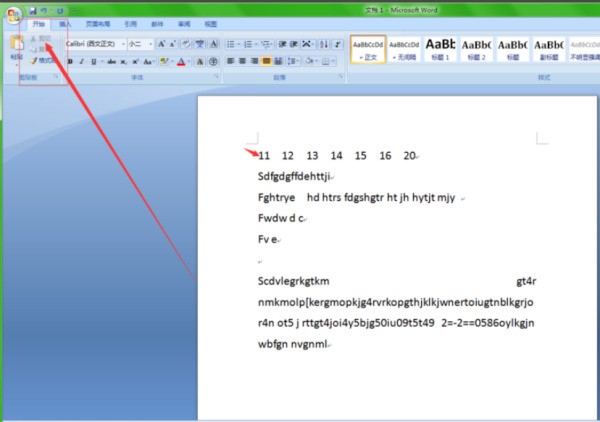The image size is (600, 422).
Task: Click the Save icon in quick access toolbar
Action: [x=33, y=8]
